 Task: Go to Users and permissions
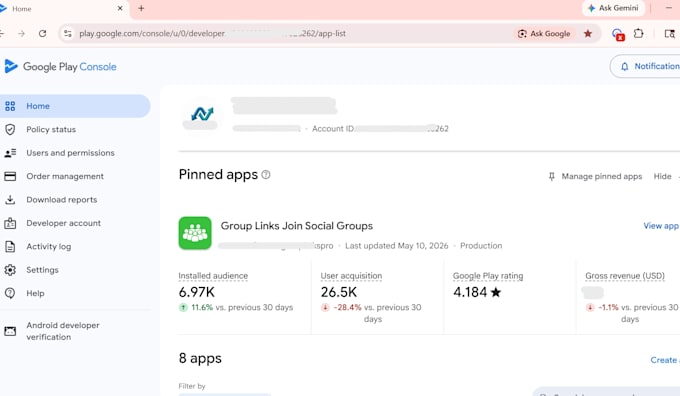pyautogui.click(x=70, y=153)
